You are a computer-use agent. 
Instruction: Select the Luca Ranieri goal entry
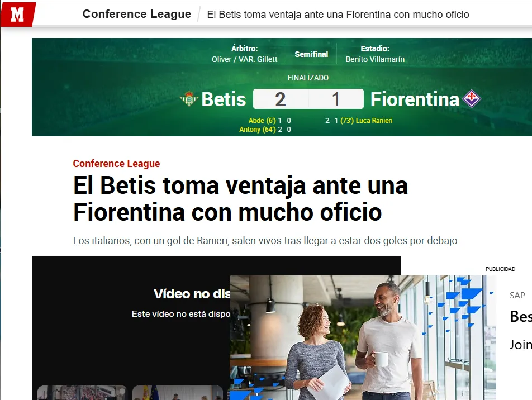pyautogui.click(x=359, y=121)
